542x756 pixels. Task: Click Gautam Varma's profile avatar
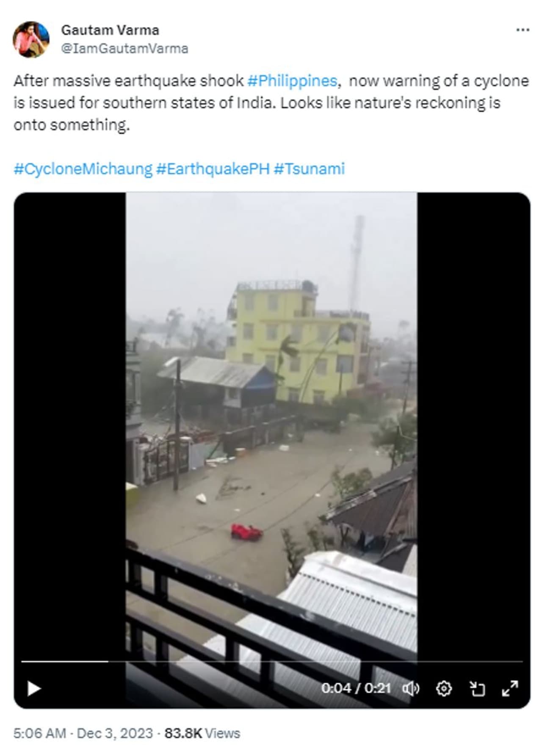pos(31,39)
